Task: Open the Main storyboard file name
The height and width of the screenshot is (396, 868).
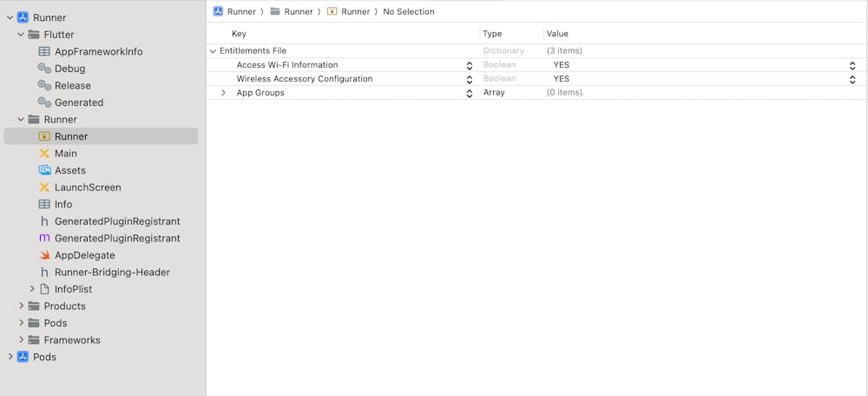Action: (66, 154)
